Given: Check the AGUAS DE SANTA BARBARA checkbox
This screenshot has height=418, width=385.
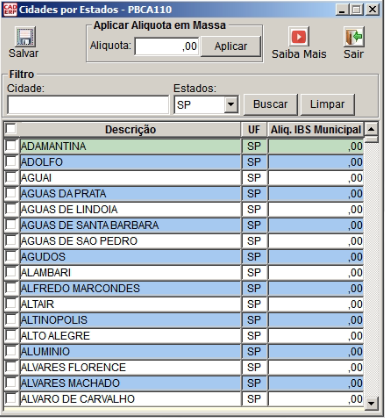Looking at the screenshot, I should [x=11, y=225].
